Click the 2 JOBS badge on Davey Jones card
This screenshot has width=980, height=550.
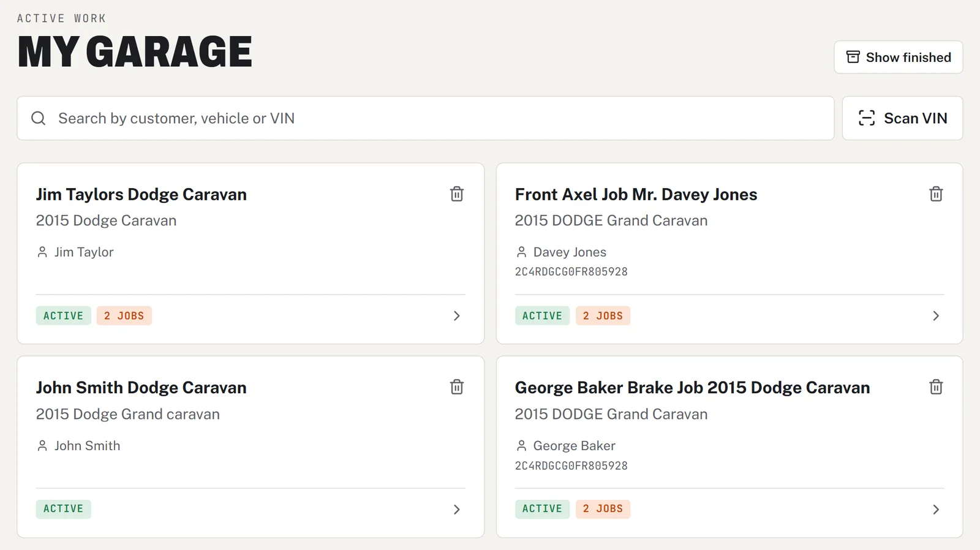603,315
